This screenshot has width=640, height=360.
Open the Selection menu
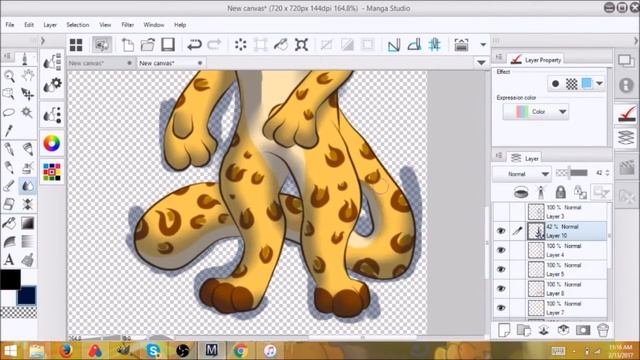pos(78,25)
